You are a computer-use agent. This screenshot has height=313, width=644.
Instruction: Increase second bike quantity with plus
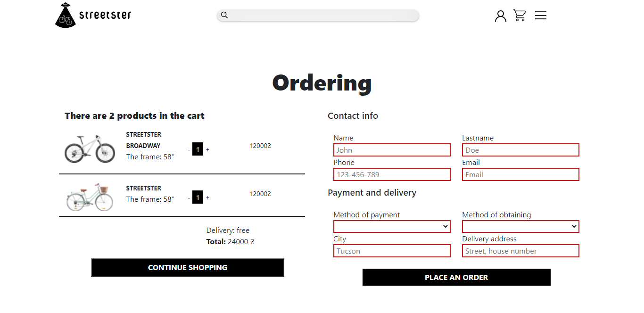click(207, 198)
